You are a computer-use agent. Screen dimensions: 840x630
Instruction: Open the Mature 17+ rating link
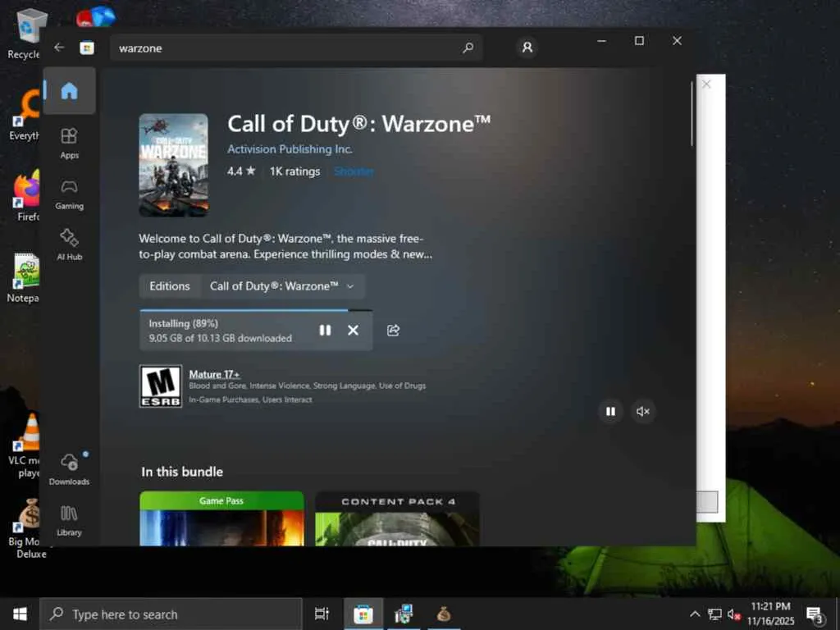[214, 374]
